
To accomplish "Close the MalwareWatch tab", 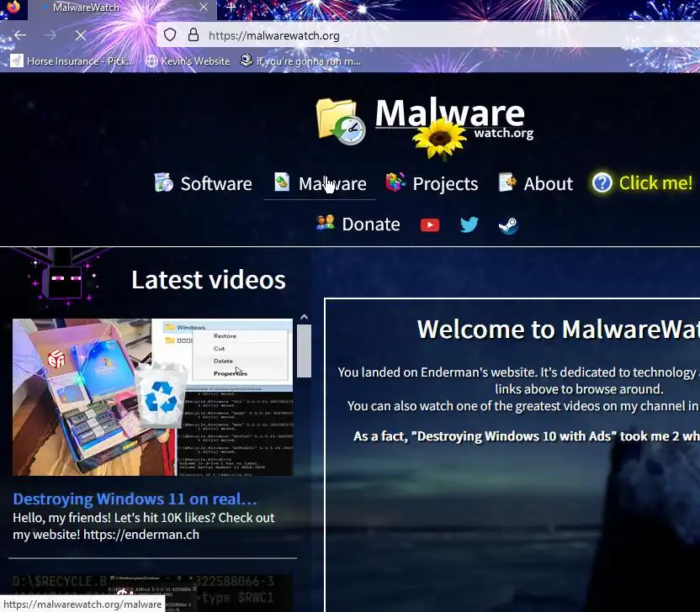I will point(204,8).
